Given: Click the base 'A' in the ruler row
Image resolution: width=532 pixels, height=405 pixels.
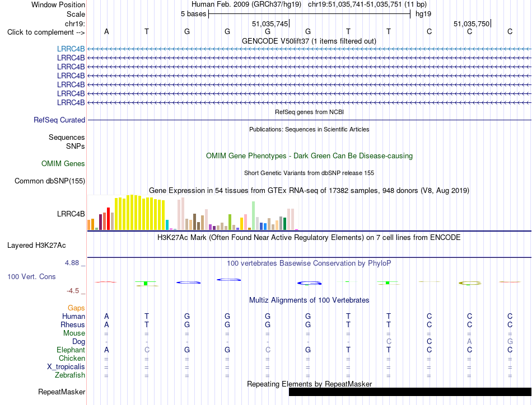Looking at the screenshot, I should [106, 31].
